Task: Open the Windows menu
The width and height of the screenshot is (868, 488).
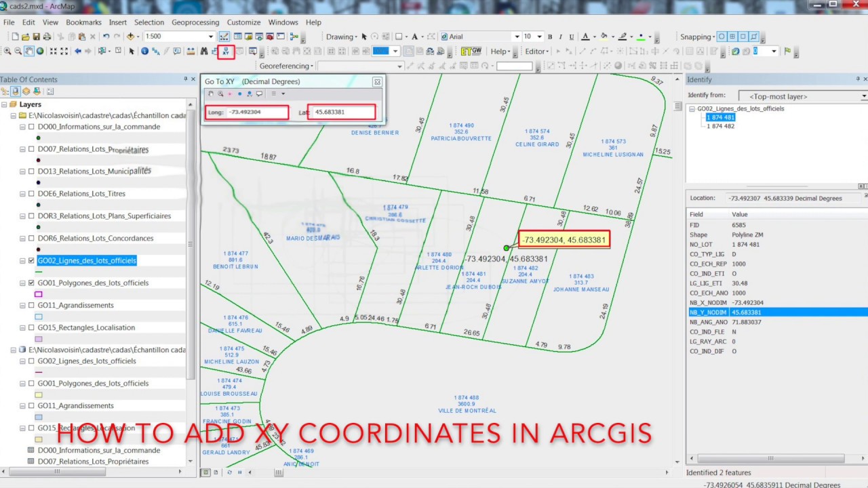Action: 283,22
